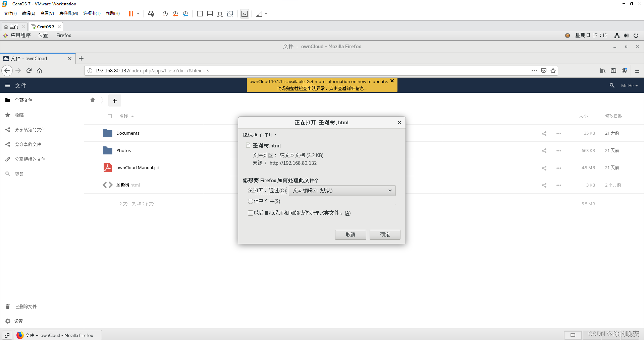Image resolution: width=644 pixels, height=340 pixels.
Task: Click the GNOME sound volume icon
Action: click(626, 36)
